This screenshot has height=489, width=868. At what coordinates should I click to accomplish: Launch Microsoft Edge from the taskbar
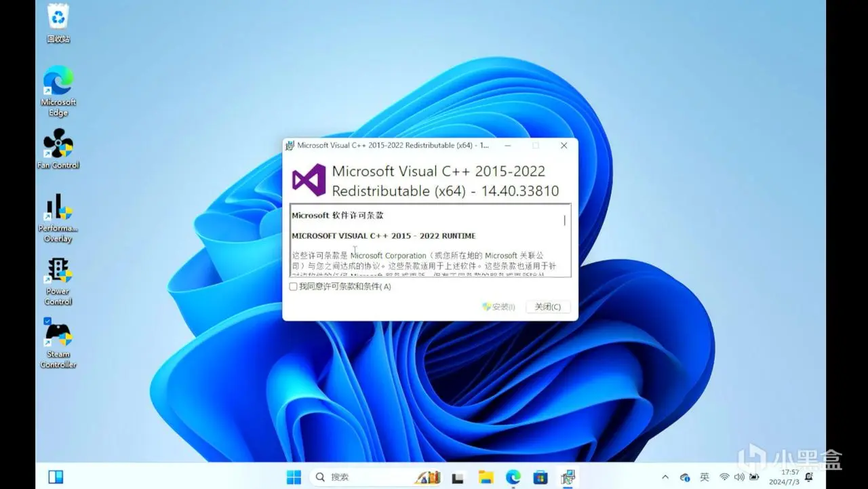[x=513, y=477]
